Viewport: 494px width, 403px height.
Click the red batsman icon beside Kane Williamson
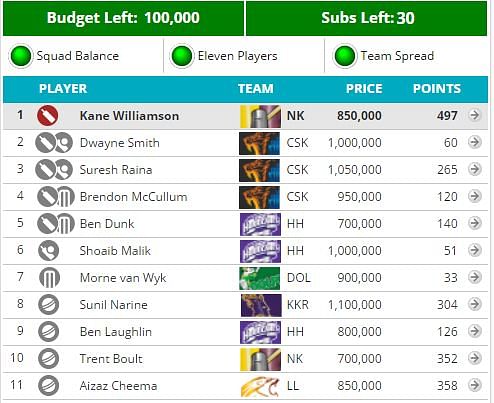point(48,116)
